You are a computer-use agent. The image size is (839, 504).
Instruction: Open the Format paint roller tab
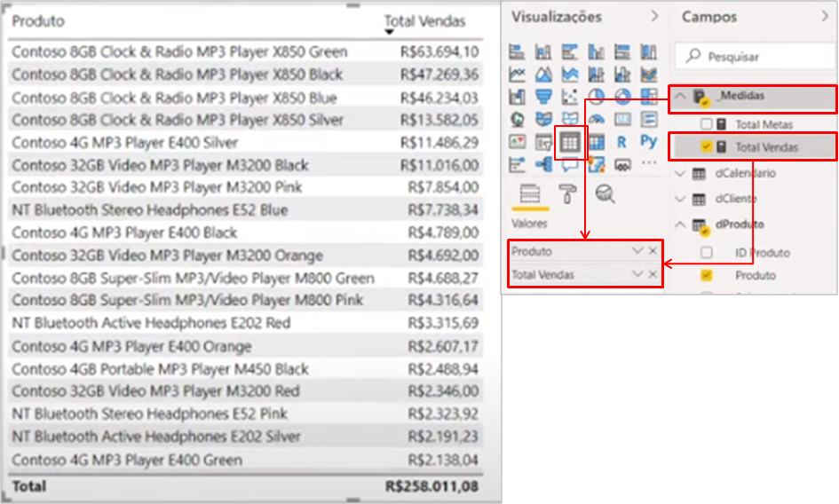(x=566, y=193)
